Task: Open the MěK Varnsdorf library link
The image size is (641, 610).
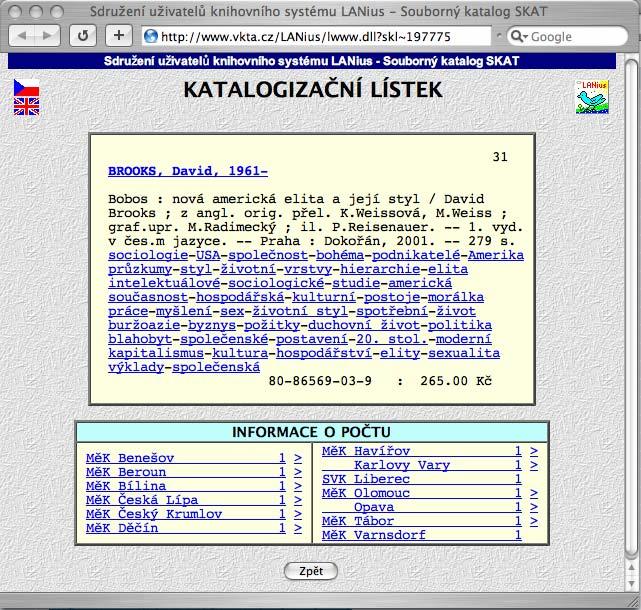Action: pos(422,534)
